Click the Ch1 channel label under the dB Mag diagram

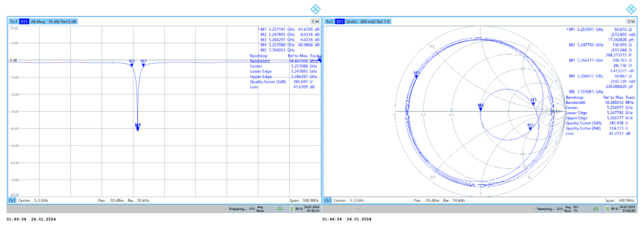(11, 200)
